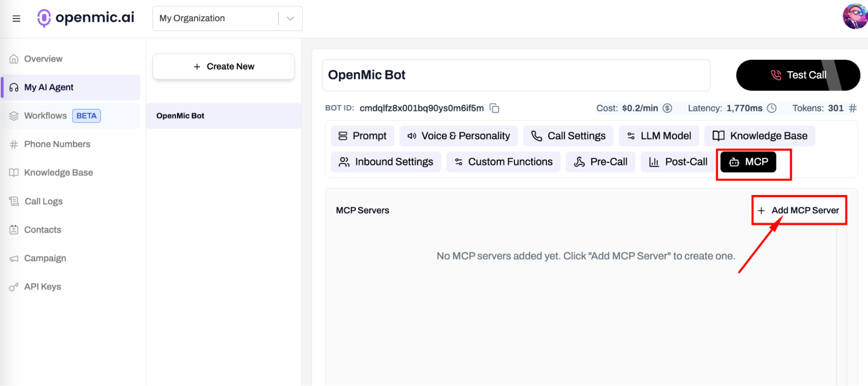The height and width of the screenshot is (386, 868).
Task: Click the Overview home icon
Action: pyautogui.click(x=14, y=59)
